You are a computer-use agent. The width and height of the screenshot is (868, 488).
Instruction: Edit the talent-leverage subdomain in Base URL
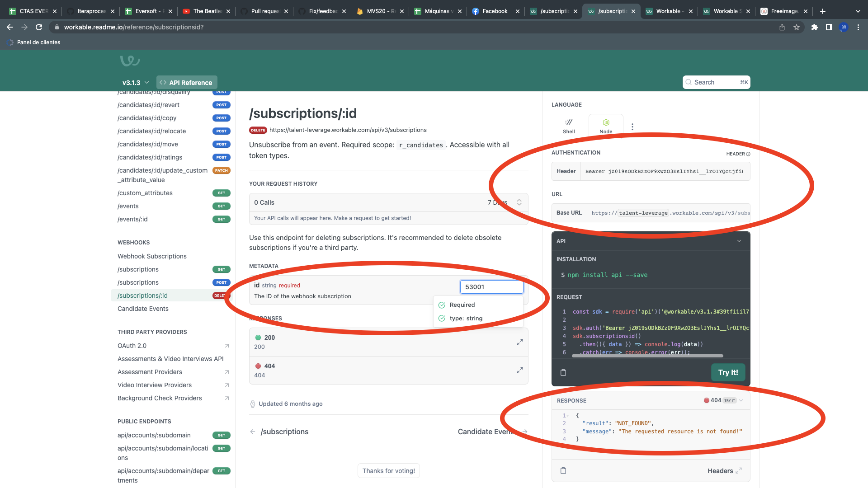coord(643,213)
